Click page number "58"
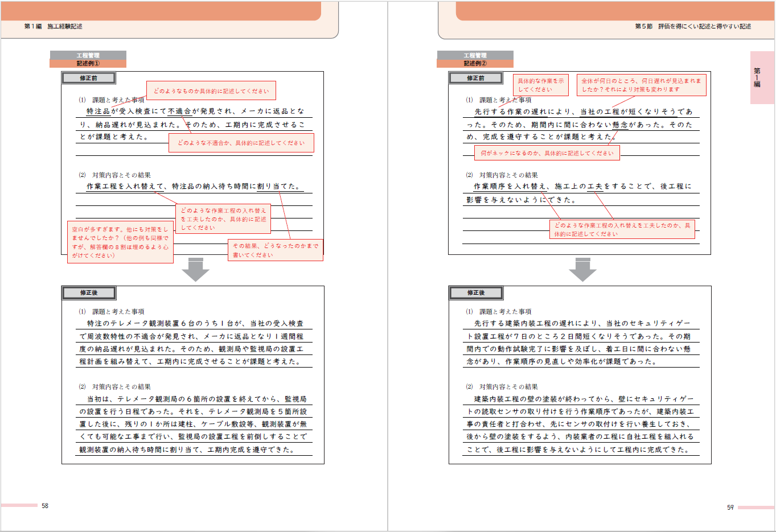Screen dimensions: 776x532 [x=45, y=506]
